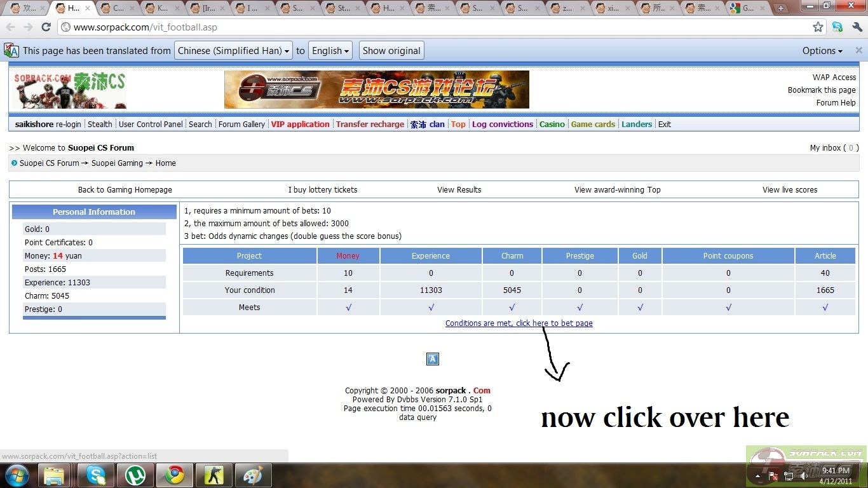Image resolution: width=868 pixels, height=488 pixels.
Task: Open Paint from the taskbar
Action: click(x=253, y=475)
